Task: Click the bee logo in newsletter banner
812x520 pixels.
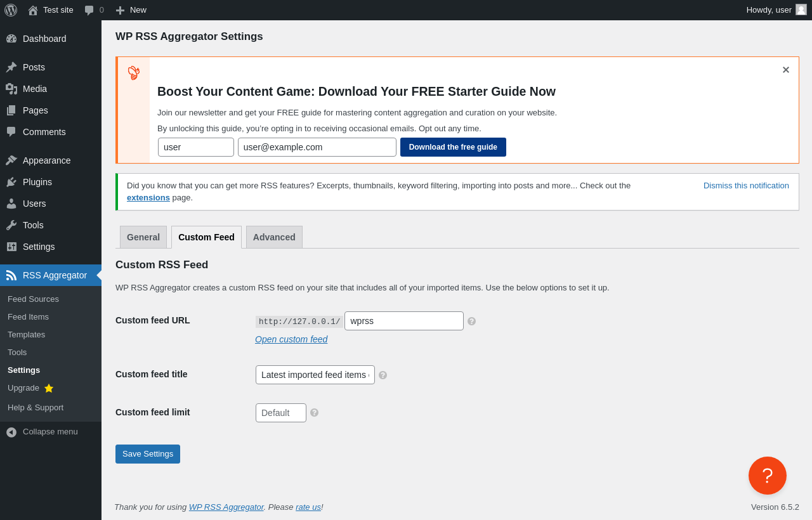Action: [x=134, y=72]
